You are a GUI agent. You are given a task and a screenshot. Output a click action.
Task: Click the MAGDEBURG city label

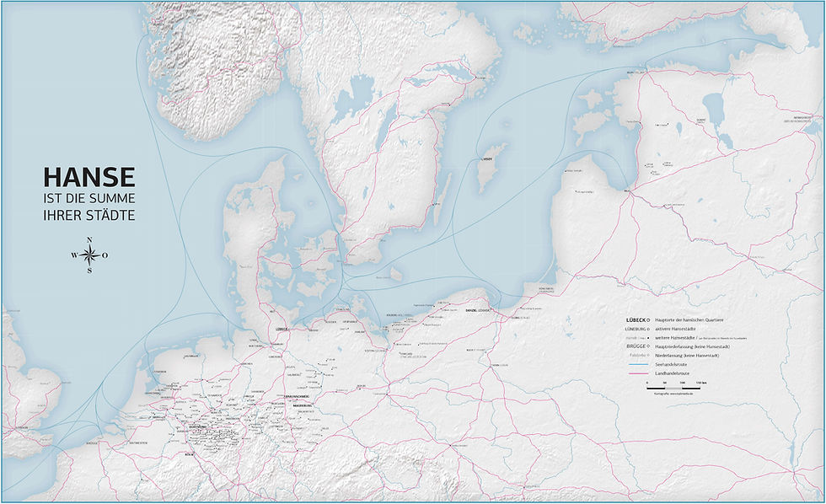(x=303, y=405)
